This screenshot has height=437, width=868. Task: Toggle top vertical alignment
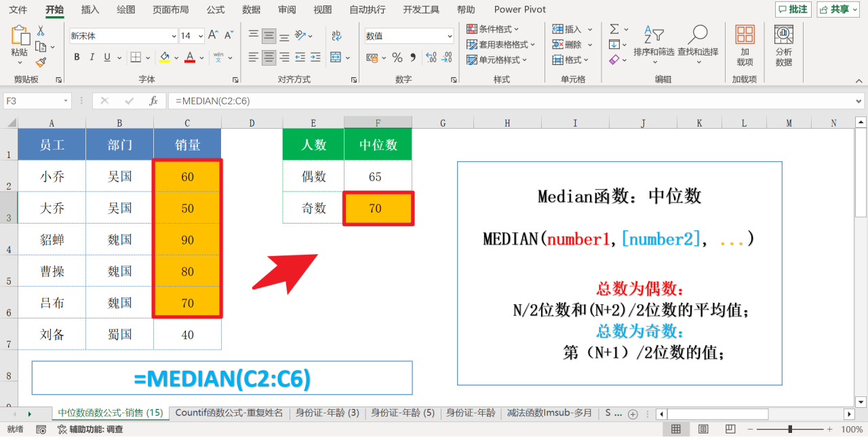pos(253,35)
